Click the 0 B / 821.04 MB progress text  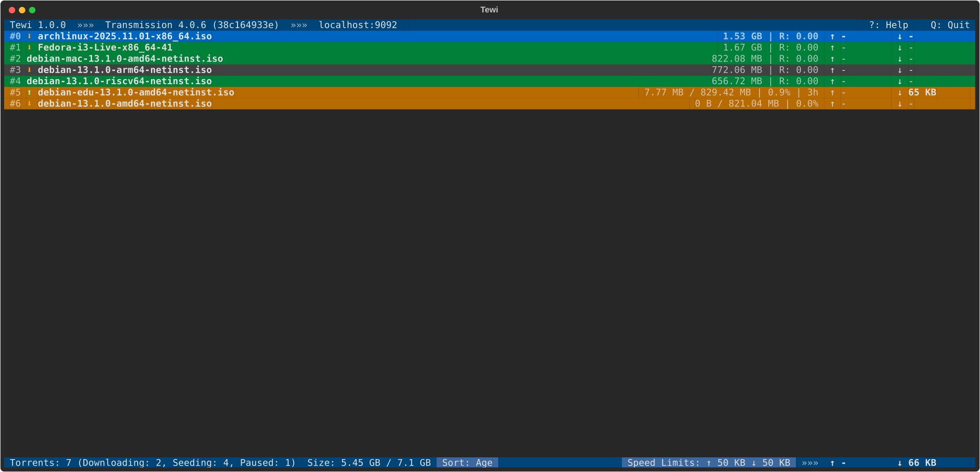click(737, 104)
